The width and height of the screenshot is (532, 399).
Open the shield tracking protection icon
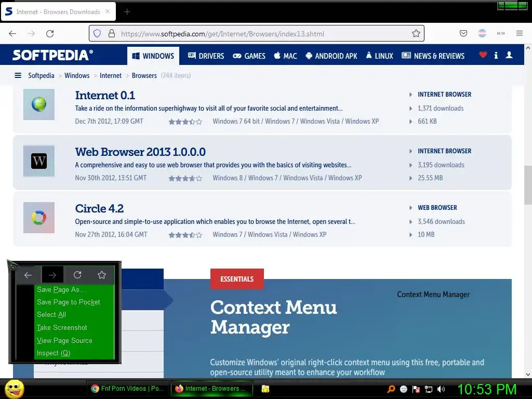(97, 34)
